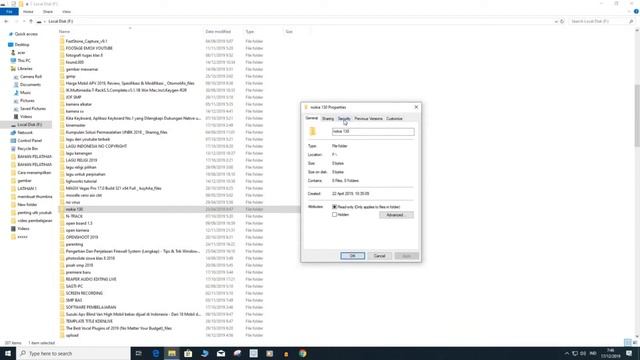Open the Share ribbon tab
This screenshot has height=360, width=640.
click(x=48, y=12)
